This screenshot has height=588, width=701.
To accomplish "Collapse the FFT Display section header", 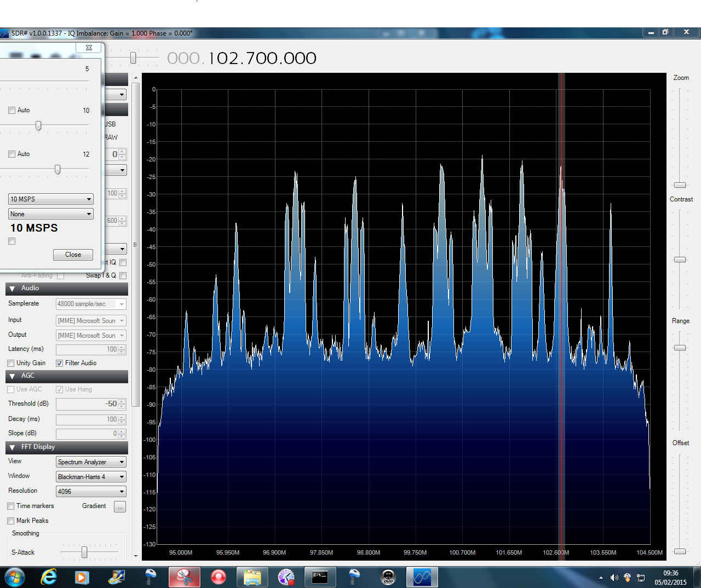I will click(67, 447).
